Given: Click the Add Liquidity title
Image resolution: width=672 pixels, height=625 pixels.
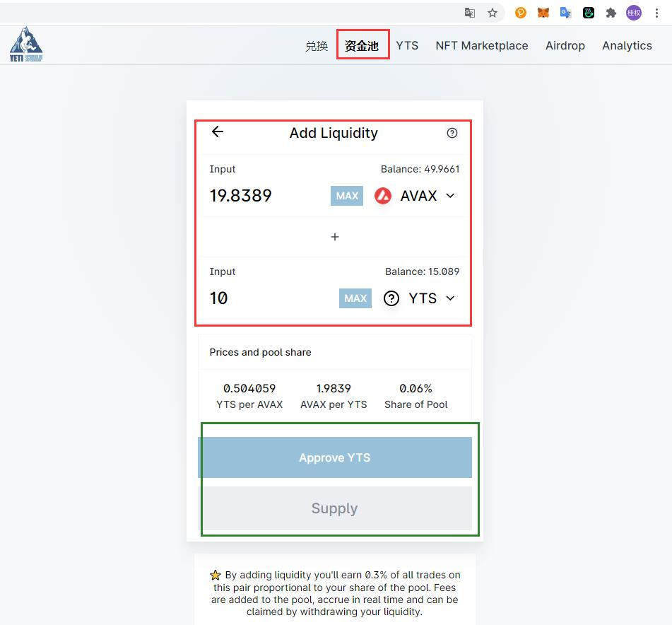Looking at the screenshot, I should 334,133.
